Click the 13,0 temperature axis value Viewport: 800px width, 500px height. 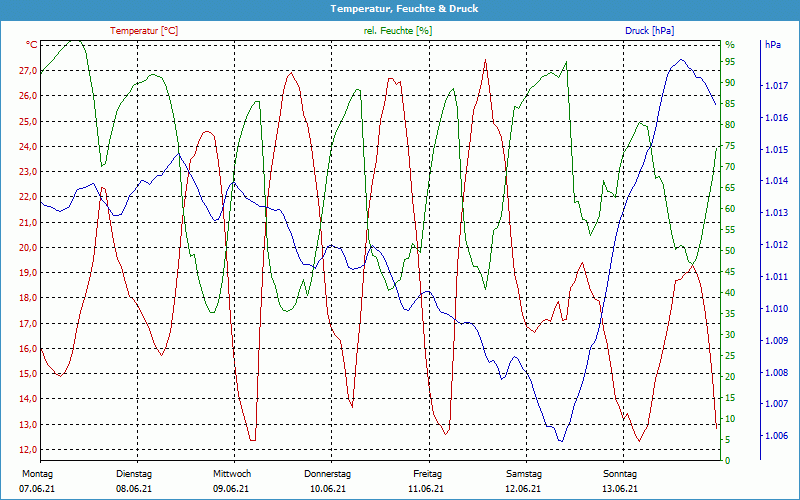tap(28, 424)
